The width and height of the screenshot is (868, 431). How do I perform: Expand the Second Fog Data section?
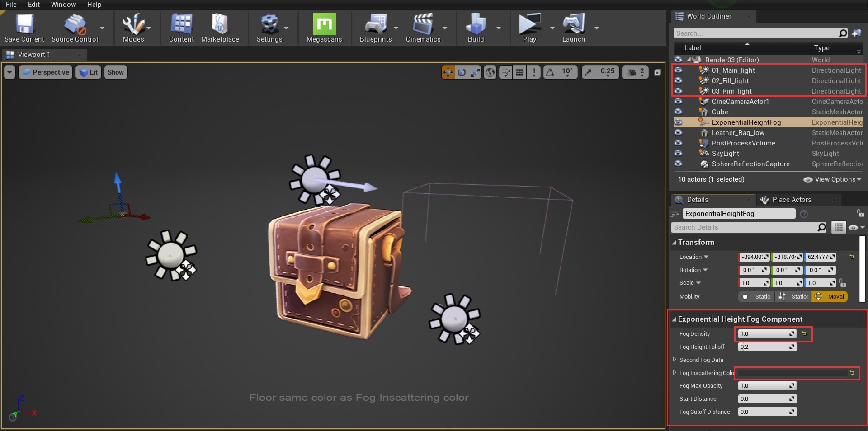tap(675, 360)
